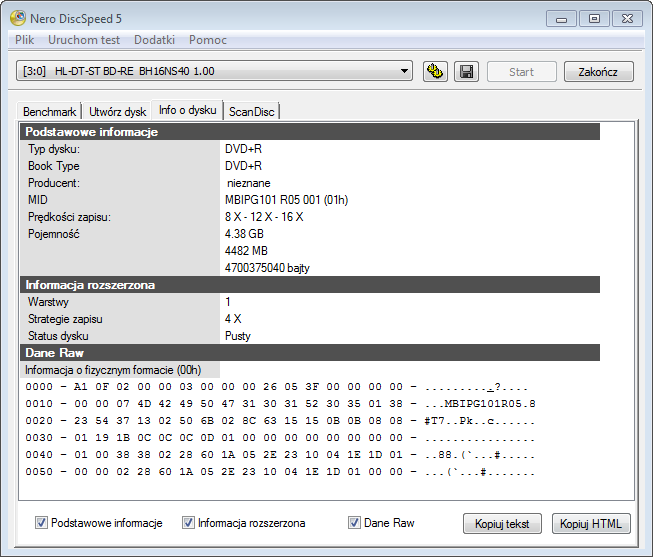This screenshot has width=653, height=557.
Task: Click the raw hex row starting with 0050
Action: pyautogui.click(x=280, y=472)
